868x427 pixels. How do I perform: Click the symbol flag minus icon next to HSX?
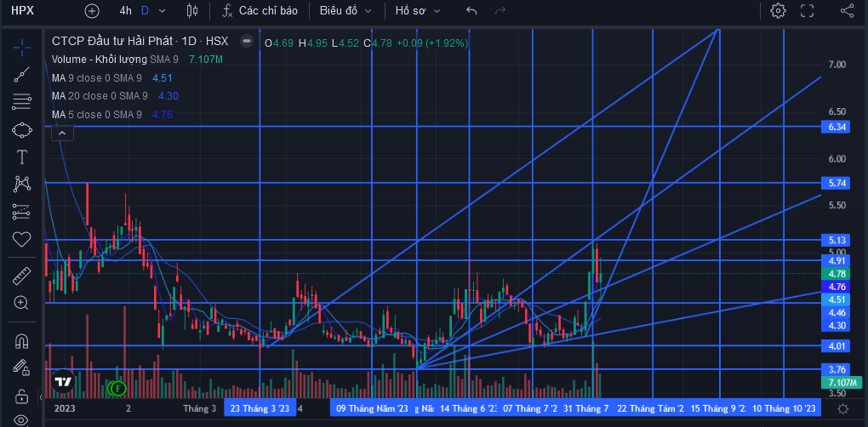pos(247,40)
